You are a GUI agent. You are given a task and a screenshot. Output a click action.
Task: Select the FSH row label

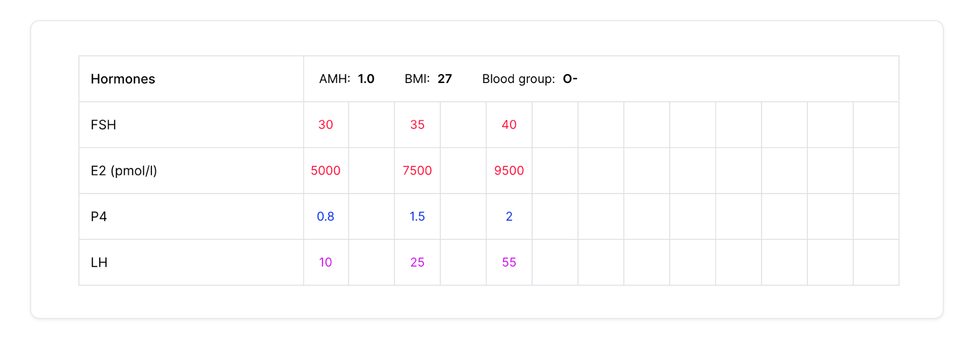(x=103, y=125)
